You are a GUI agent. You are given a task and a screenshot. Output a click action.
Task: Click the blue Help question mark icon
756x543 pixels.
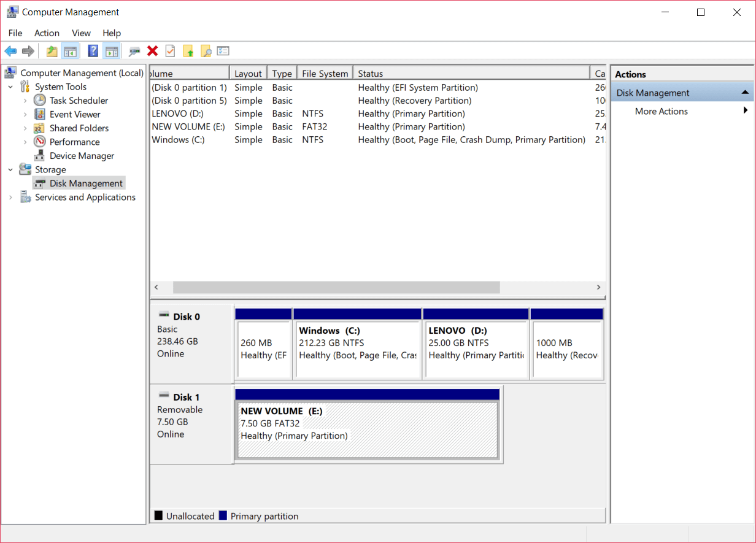click(93, 51)
